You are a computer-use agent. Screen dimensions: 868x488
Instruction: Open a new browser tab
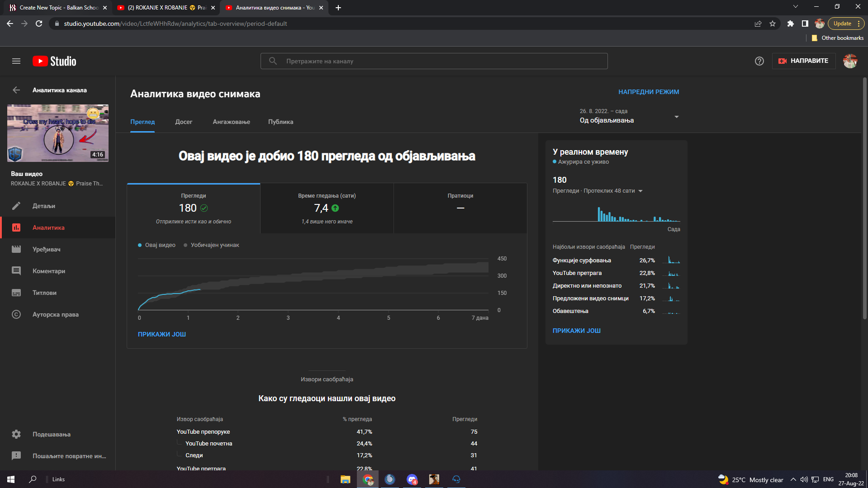click(338, 8)
